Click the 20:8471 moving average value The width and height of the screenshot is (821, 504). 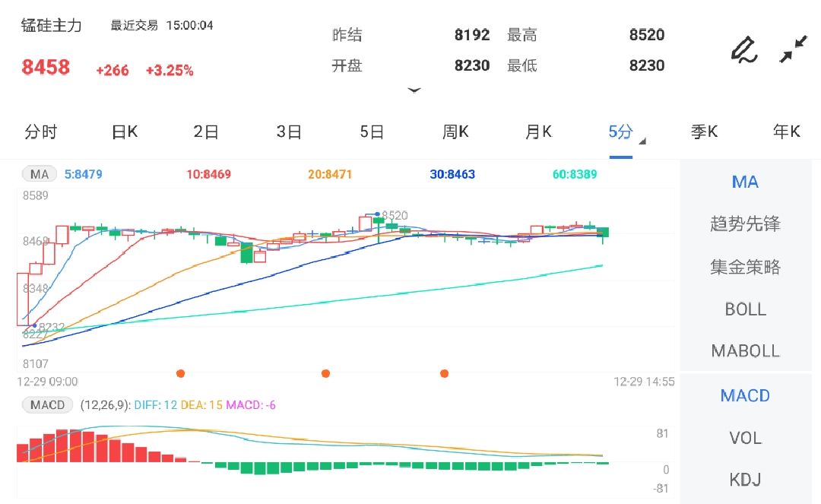coord(330,174)
